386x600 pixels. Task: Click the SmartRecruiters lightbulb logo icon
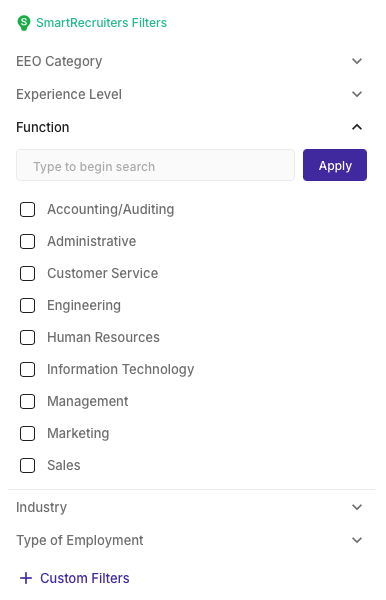pos(24,23)
